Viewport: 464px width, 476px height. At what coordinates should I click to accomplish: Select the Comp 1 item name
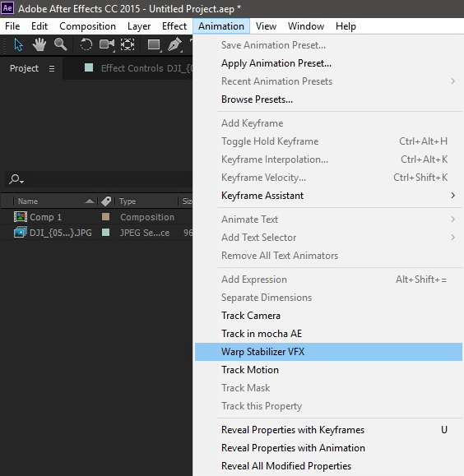click(x=45, y=217)
